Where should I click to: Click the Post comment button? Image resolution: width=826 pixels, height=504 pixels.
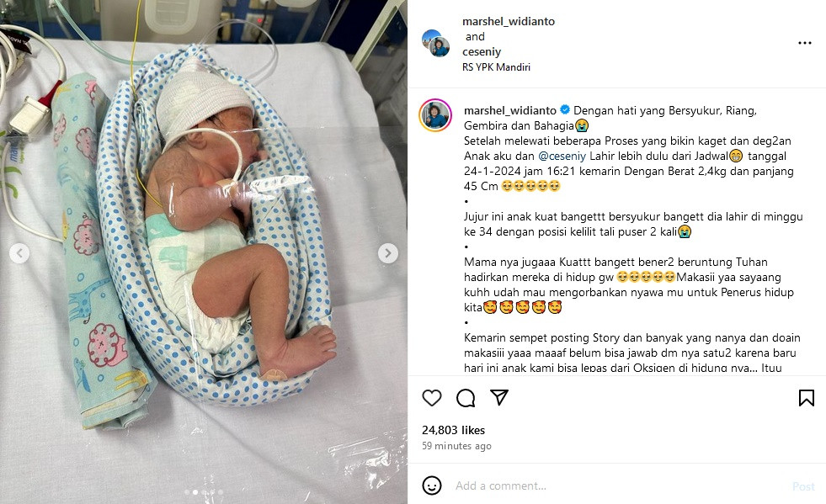tap(803, 486)
